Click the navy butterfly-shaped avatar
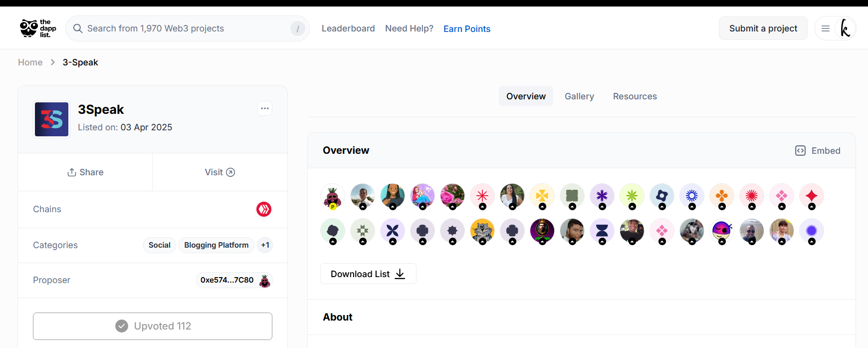Viewport: 868px width, 348px height. pos(393,231)
